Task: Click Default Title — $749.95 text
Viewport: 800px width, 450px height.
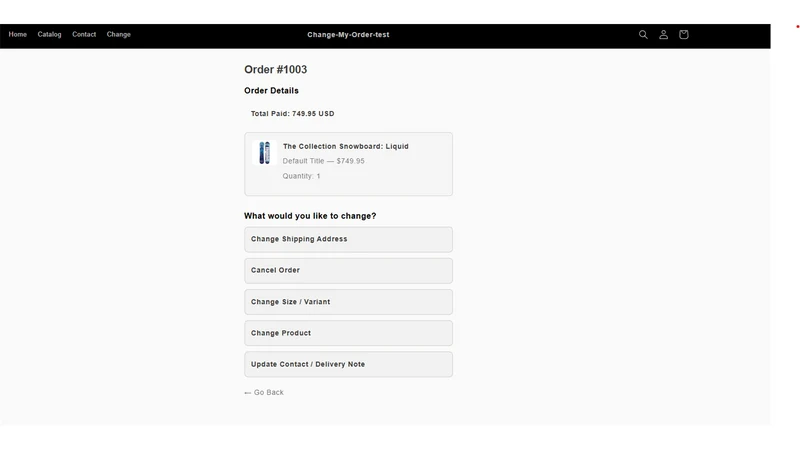Action: pyautogui.click(x=323, y=161)
